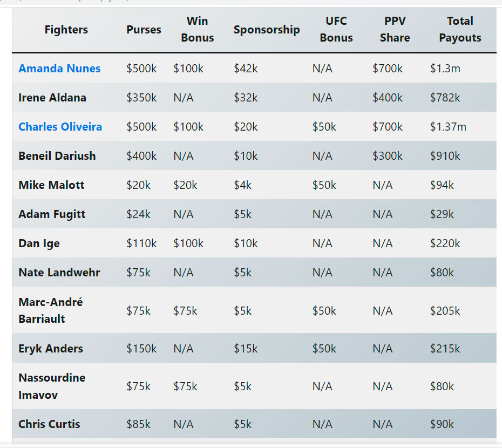The image size is (502, 448).
Task: Select the Eryk Anders name cell
Action: (51, 348)
